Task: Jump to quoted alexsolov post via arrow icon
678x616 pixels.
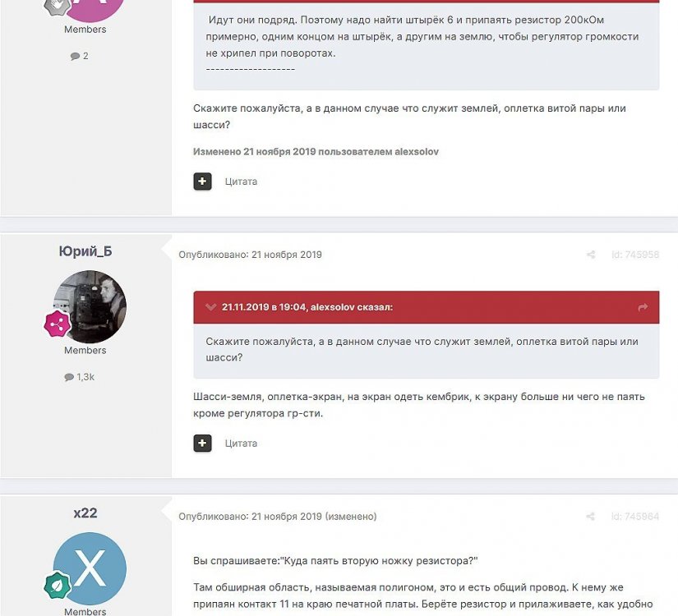Action: click(643, 307)
